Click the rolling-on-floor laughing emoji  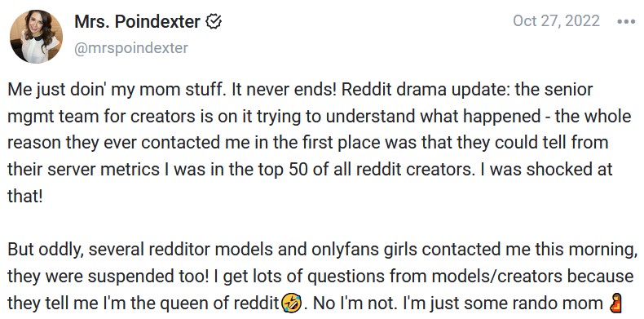(292, 304)
